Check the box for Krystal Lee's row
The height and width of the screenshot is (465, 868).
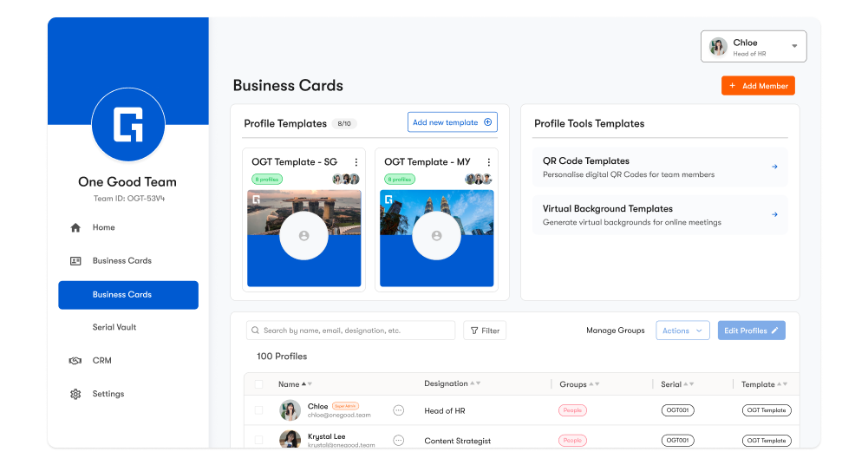pos(258,440)
